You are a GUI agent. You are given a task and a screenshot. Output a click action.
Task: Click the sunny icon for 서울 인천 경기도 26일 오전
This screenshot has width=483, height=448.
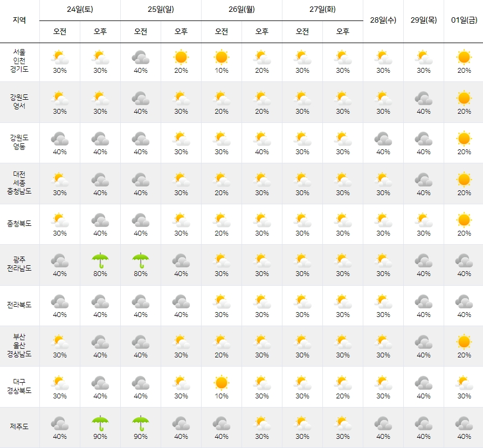point(222,57)
